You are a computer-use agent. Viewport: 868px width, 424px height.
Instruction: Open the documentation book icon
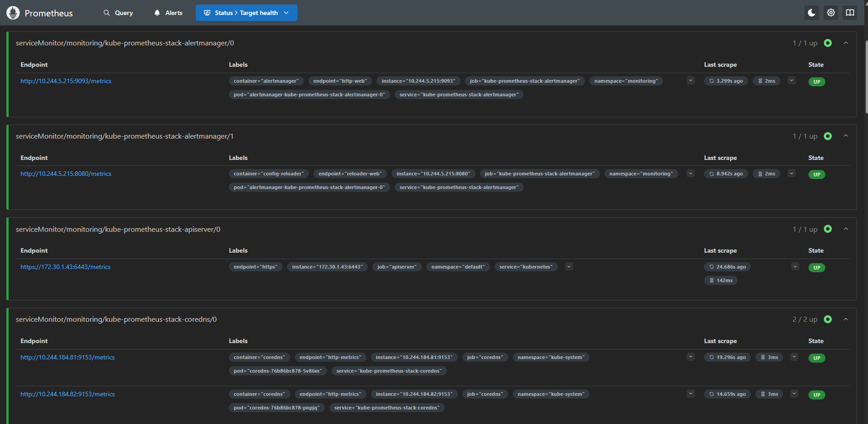[x=850, y=13]
